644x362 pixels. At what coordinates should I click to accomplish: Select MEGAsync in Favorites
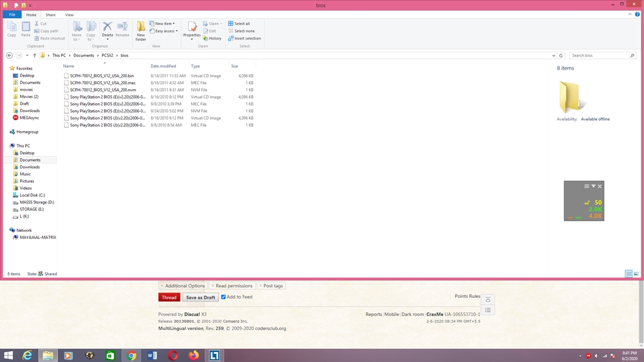(29, 118)
